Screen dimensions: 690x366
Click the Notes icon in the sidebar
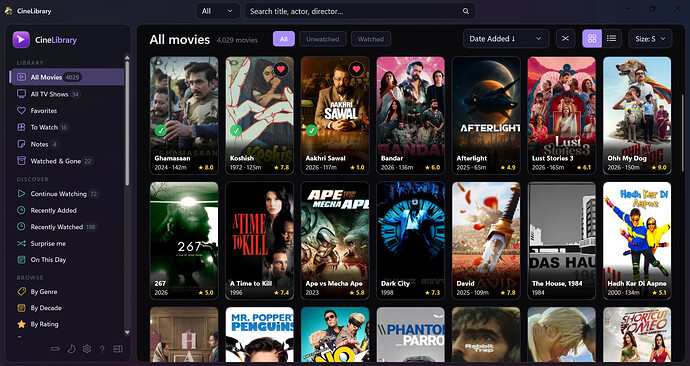21,144
